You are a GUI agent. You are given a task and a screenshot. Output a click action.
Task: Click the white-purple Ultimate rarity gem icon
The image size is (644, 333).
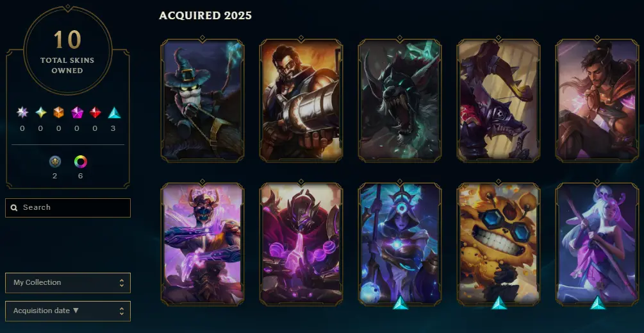click(22, 112)
